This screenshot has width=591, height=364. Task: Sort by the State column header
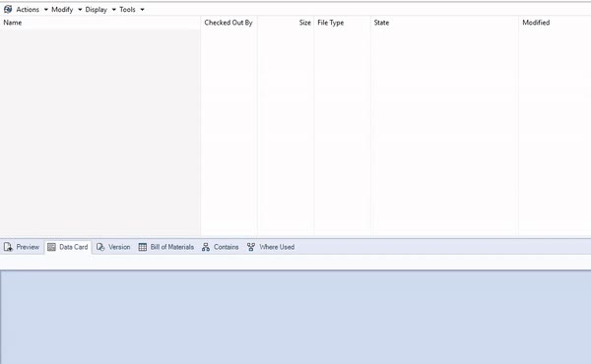pyautogui.click(x=445, y=23)
